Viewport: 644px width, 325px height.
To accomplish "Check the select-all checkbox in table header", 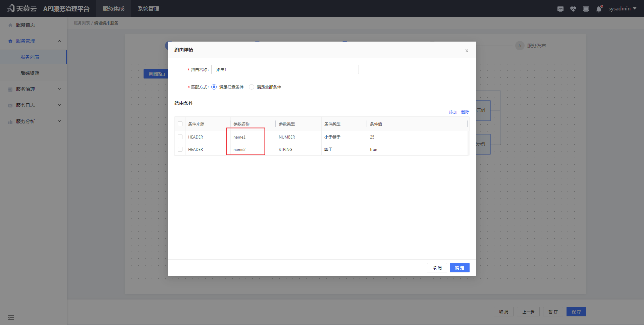I will click(180, 123).
